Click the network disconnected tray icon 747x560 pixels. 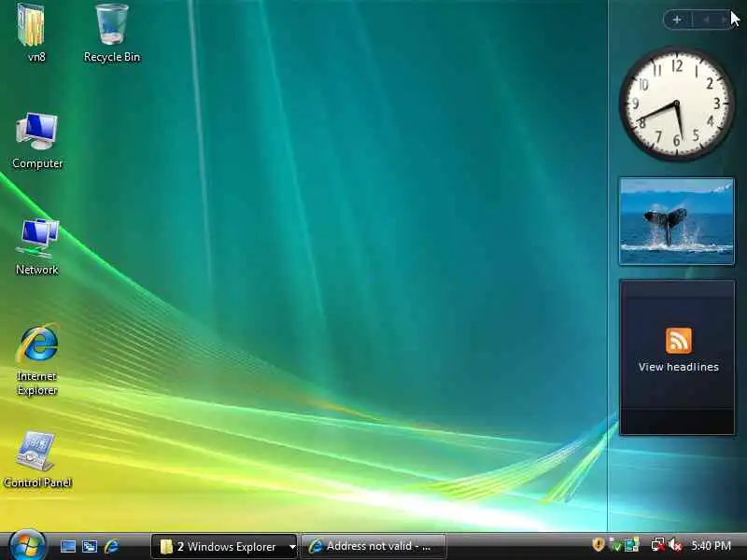[658, 545]
